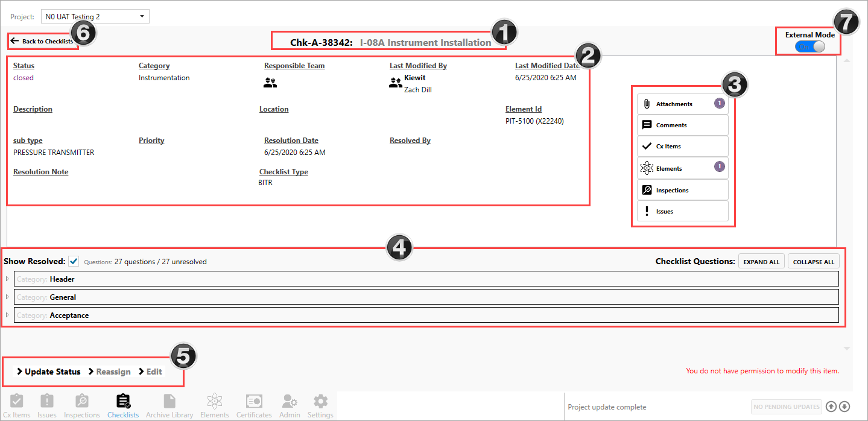Viewport: 868px width, 421px height.
Task: Open the Project dropdown
Action: pyautogui.click(x=95, y=16)
